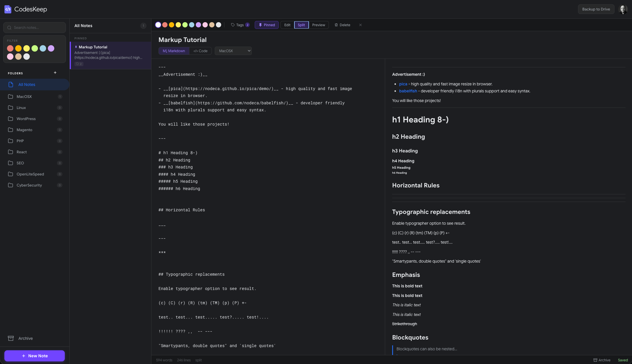Filter notes by the red color swatch

pyautogui.click(x=10, y=48)
